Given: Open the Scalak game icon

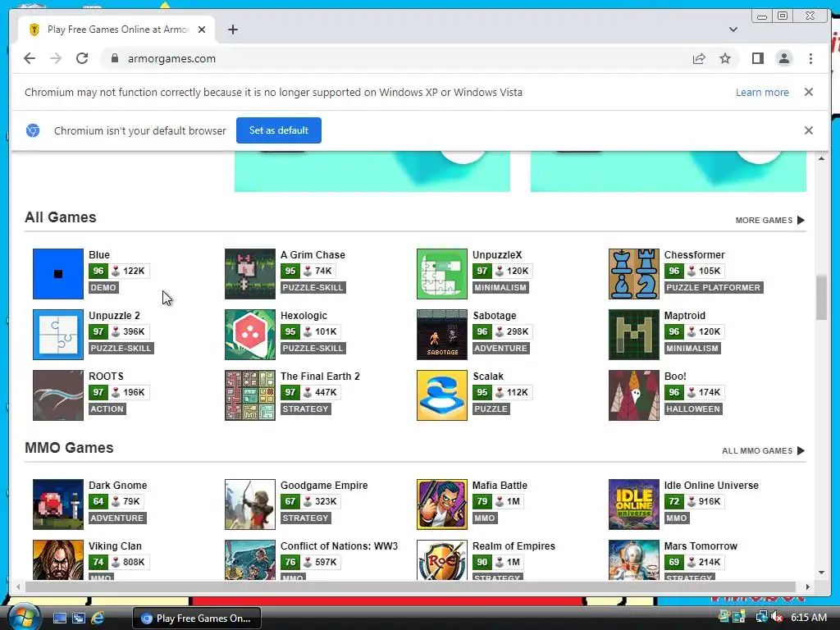Looking at the screenshot, I should pos(442,395).
